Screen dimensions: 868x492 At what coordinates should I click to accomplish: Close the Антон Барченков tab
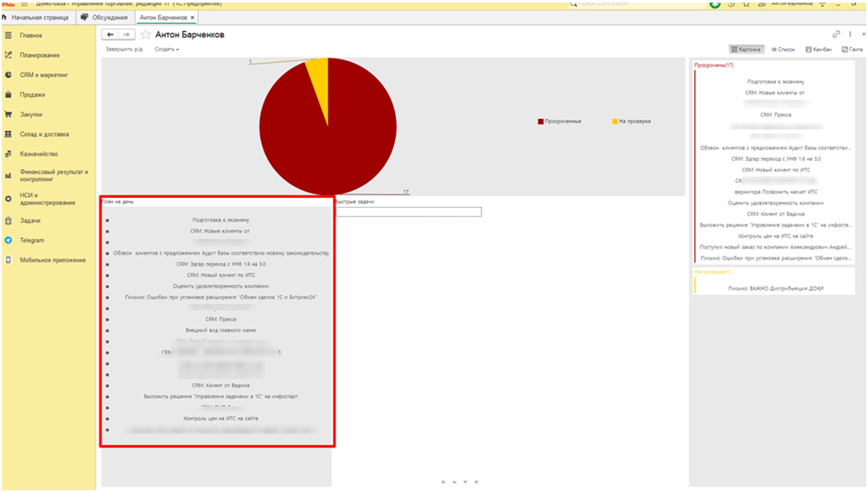(193, 17)
